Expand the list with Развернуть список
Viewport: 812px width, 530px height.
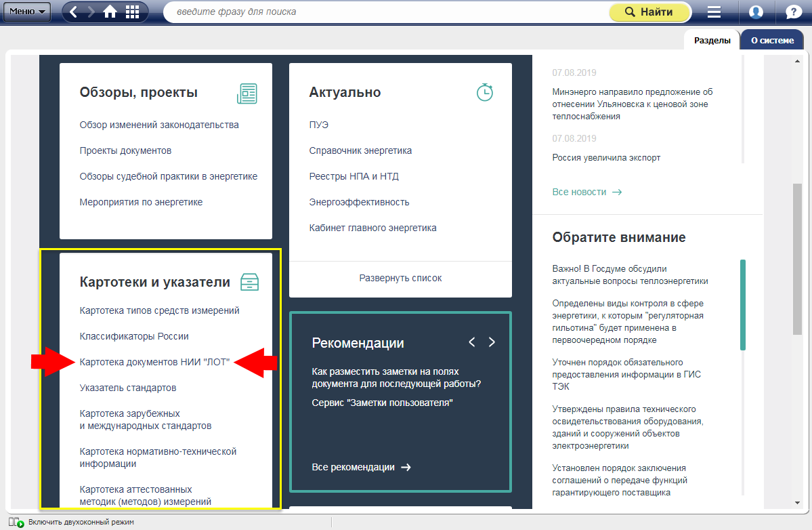pos(400,278)
